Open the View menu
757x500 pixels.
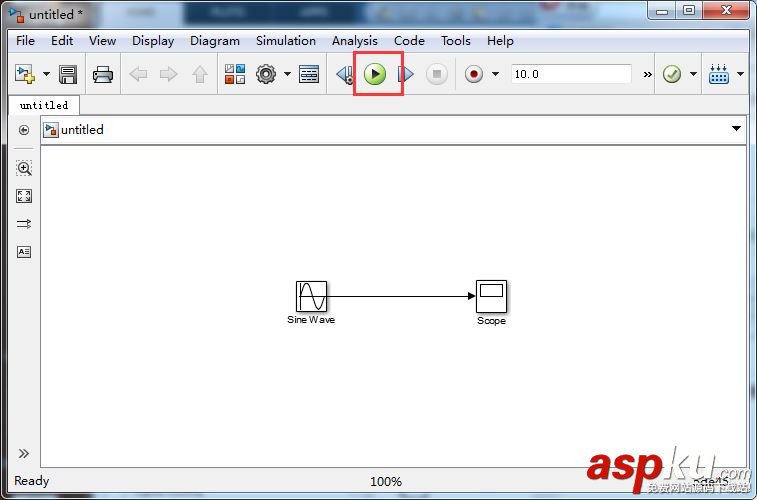(102, 41)
